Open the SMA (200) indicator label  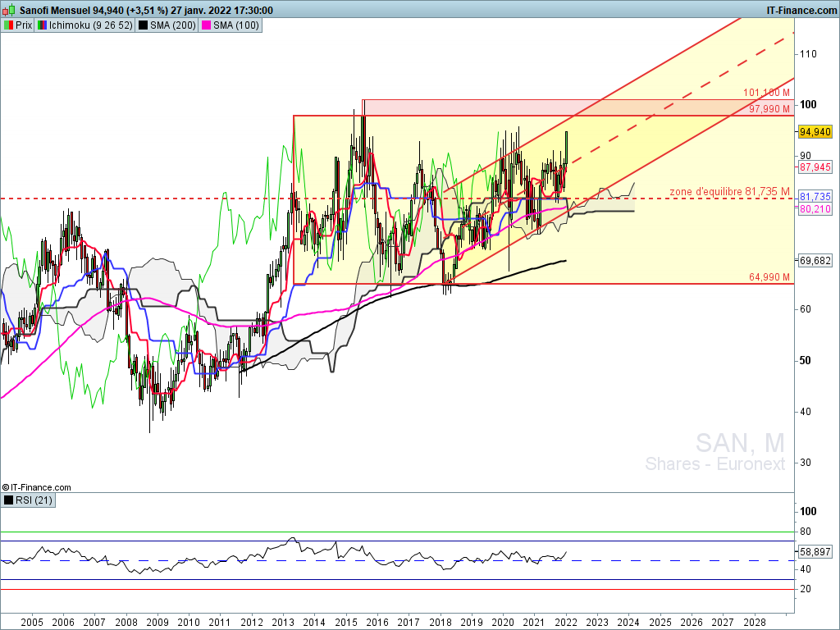172,25
